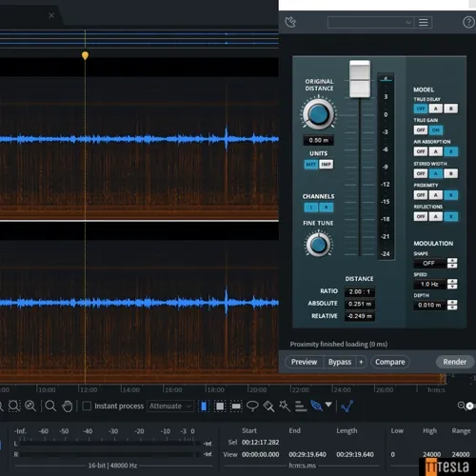
Task: Click the 0.50 m original distance field
Action: [x=319, y=140]
